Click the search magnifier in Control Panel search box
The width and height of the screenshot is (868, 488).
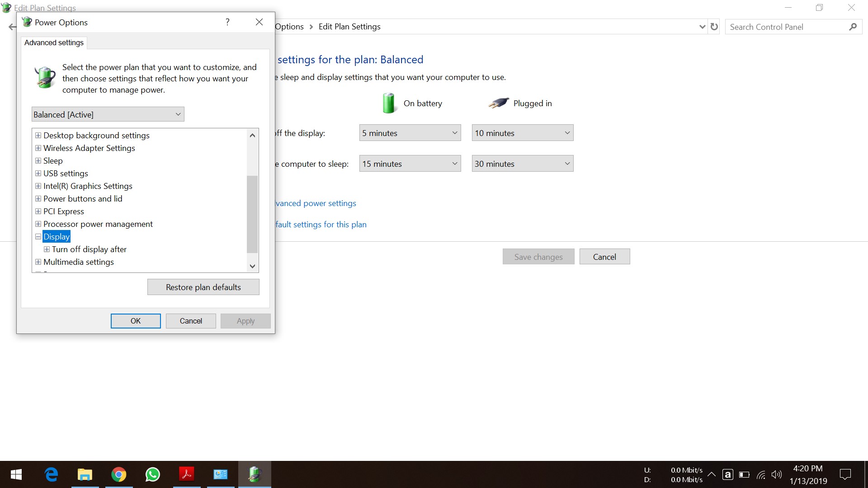(853, 26)
